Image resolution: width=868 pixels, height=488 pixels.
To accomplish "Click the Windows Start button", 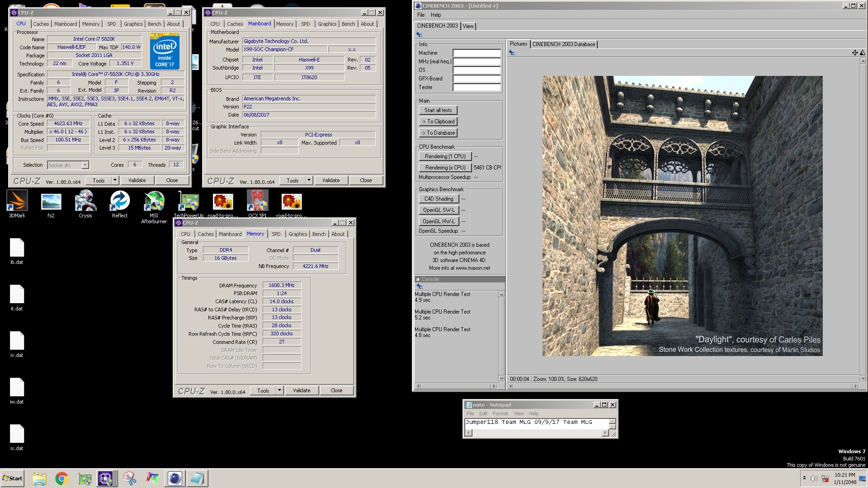I will click(12, 479).
